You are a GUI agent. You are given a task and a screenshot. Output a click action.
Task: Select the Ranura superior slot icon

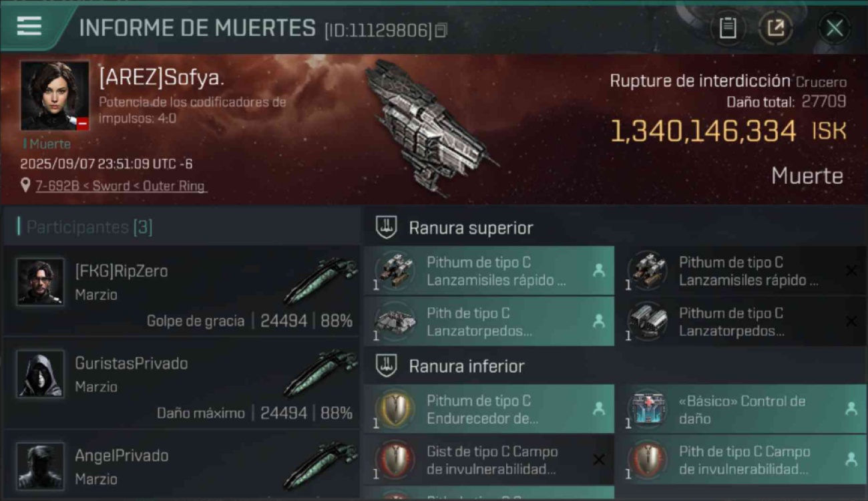coord(387,227)
